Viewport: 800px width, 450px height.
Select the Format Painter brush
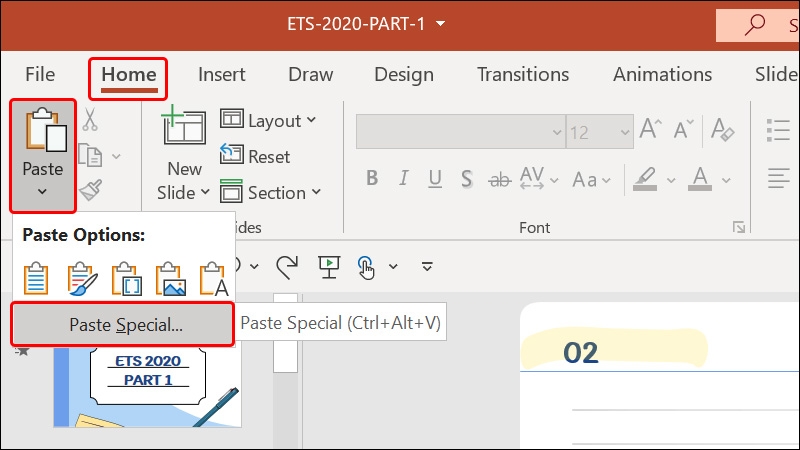click(x=90, y=190)
